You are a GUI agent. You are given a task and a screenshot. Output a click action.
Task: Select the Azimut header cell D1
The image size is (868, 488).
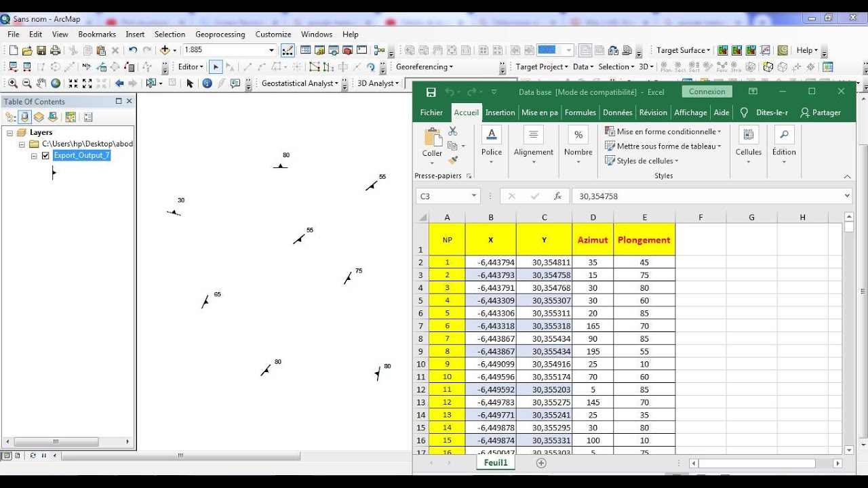point(593,239)
